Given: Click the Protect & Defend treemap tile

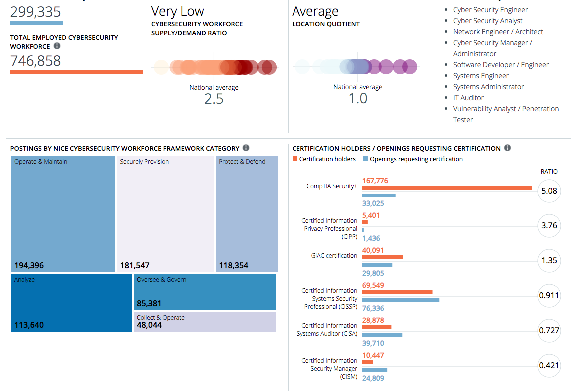Looking at the screenshot, I should pos(247,214).
